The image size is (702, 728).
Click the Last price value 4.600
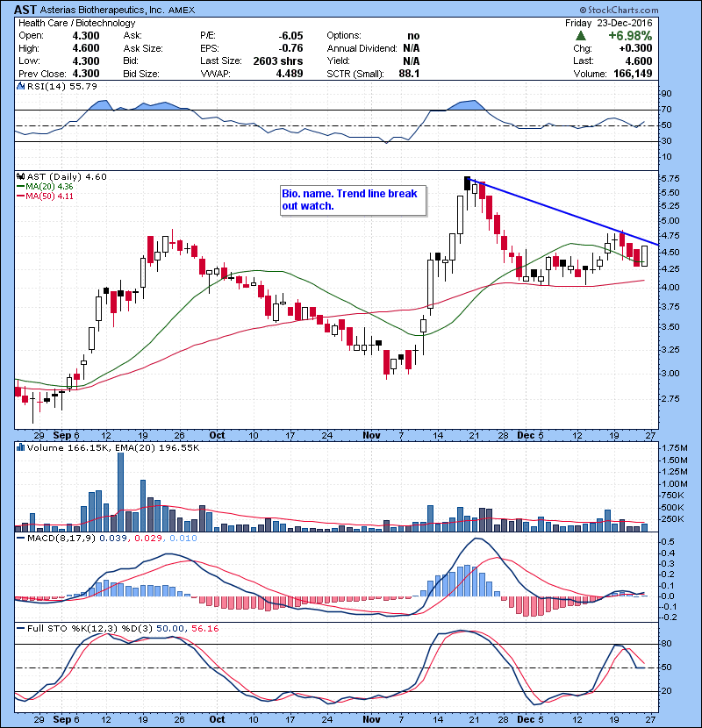[638, 61]
